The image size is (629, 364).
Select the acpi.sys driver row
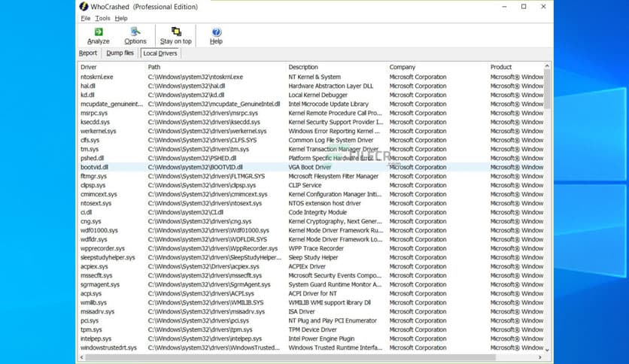[311, 293]
